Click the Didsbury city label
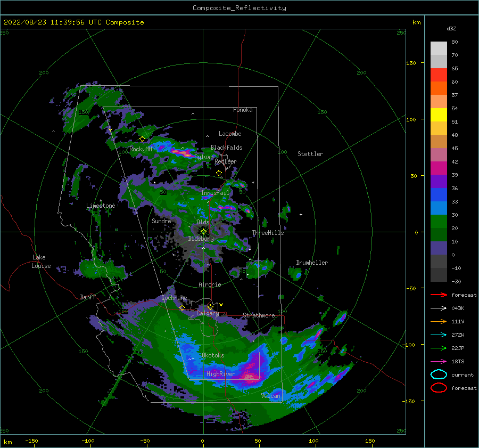This screenshot has height=448, width=479. (x=201, y=239)
